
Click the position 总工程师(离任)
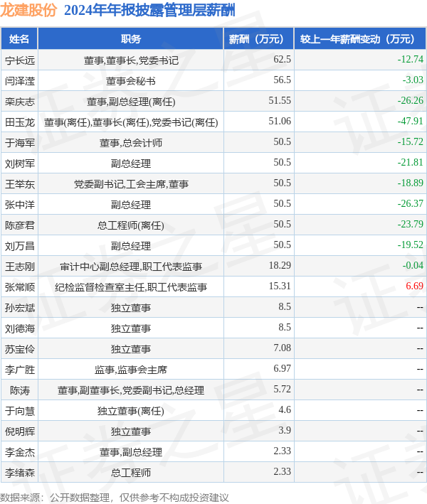(x=131, y=225)
